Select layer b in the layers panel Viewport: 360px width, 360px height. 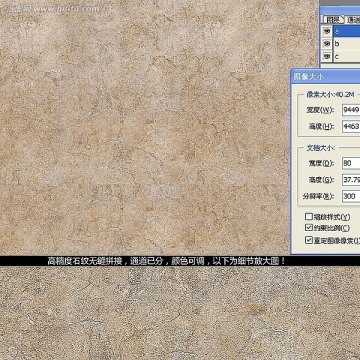tap(346, 44)
